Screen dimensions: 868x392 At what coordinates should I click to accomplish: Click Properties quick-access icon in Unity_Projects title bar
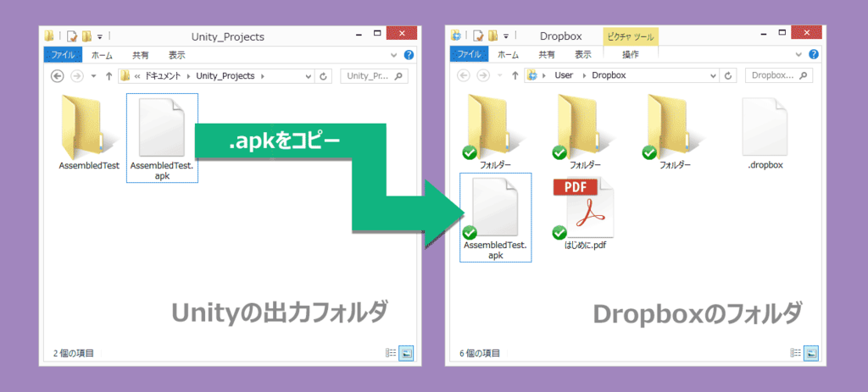pos(71,36)
